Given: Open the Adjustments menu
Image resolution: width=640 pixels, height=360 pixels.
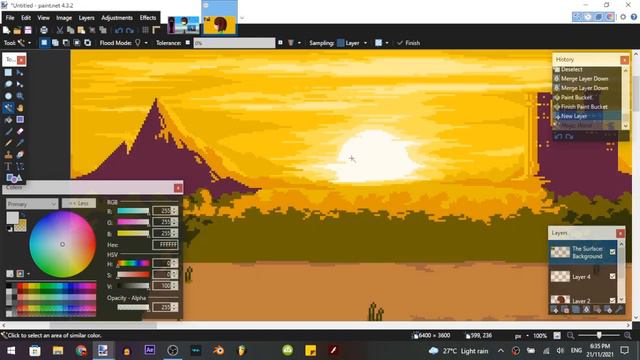Looking at the screenshot, I should tap(117, 18).
